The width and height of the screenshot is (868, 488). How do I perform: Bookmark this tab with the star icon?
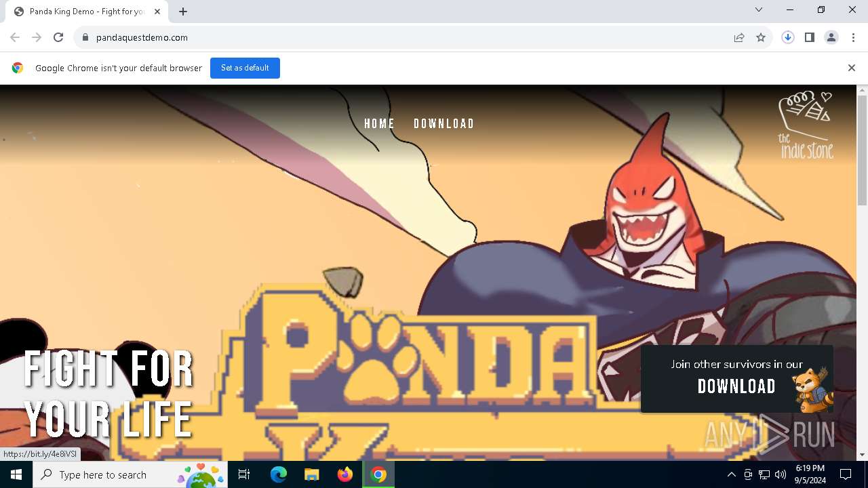click(761, 37)
